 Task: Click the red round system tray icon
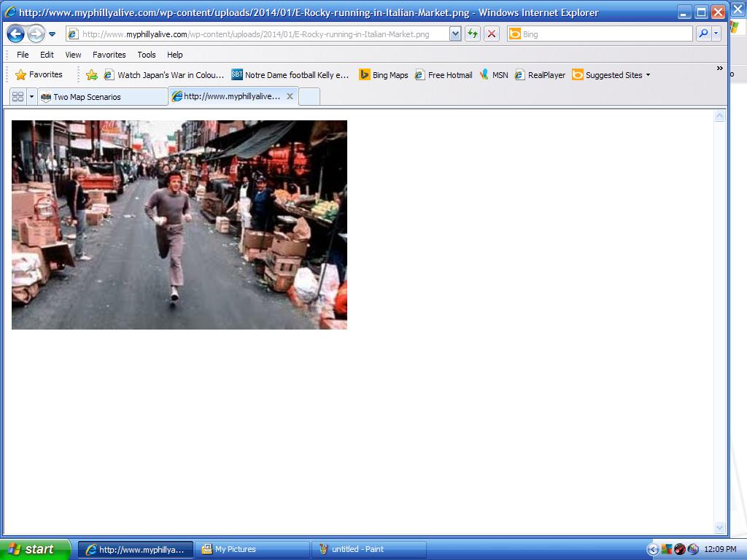[x=680, y=550]
